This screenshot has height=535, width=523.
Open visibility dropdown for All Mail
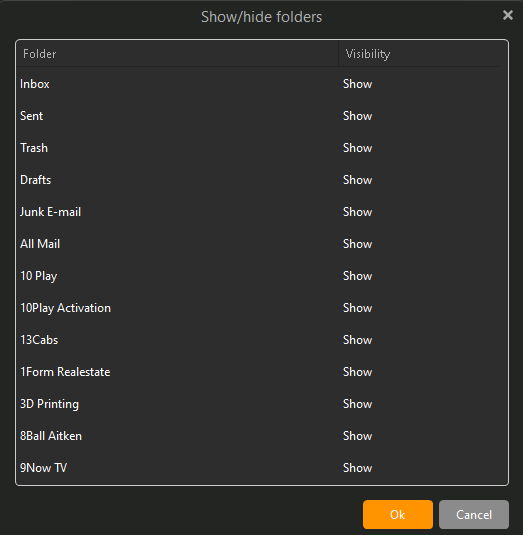tap(357, 244)
